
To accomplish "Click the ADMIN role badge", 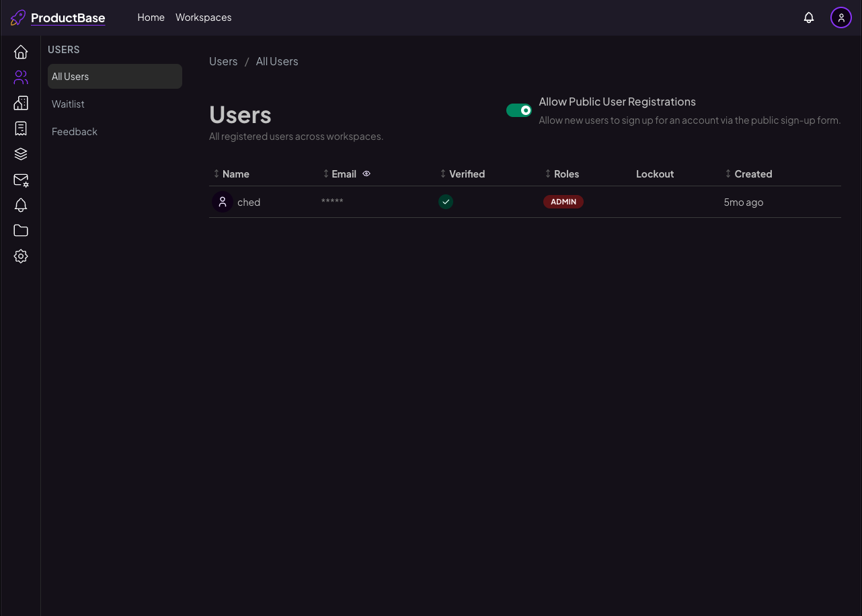I will pyautogui.click(x=563, y=202).
